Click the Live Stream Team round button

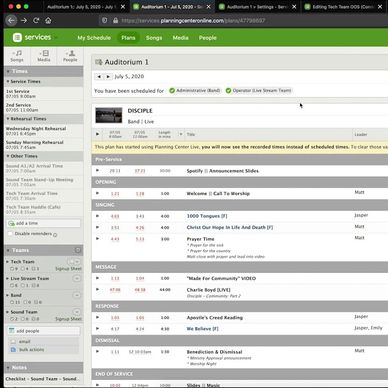pyautogui.click(x=77, y=278)
